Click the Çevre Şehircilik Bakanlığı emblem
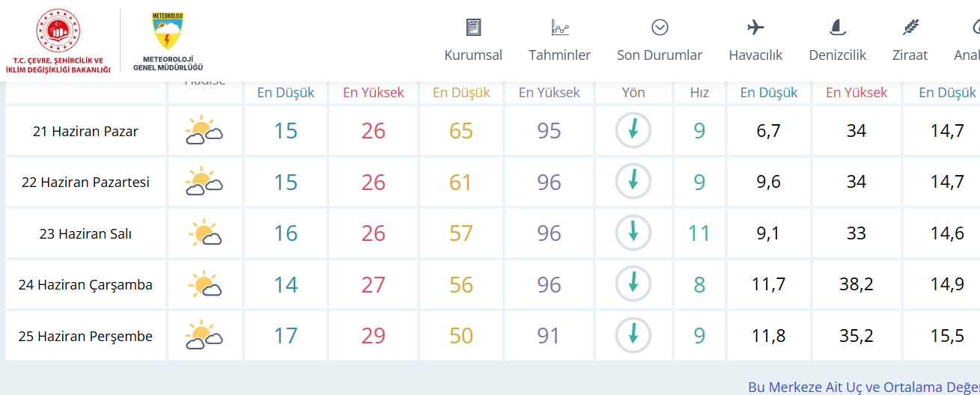 click(58, 41)
